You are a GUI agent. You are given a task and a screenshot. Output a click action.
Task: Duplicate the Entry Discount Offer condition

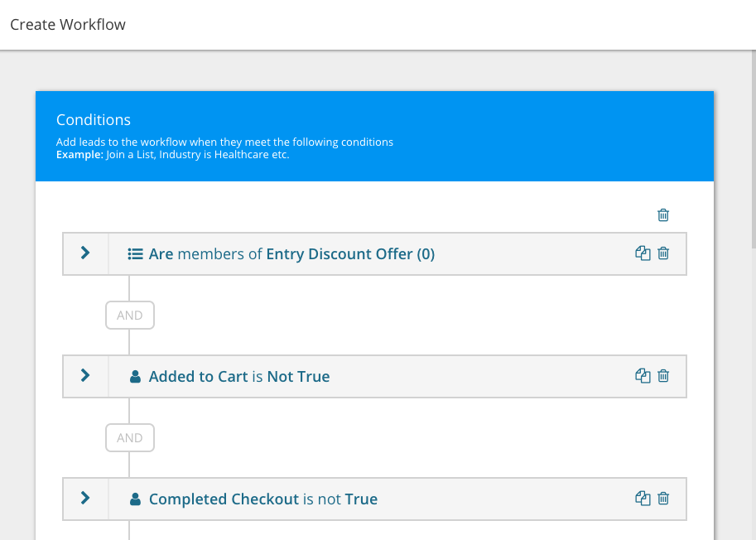pyautogui.click(x=643, y=253)
